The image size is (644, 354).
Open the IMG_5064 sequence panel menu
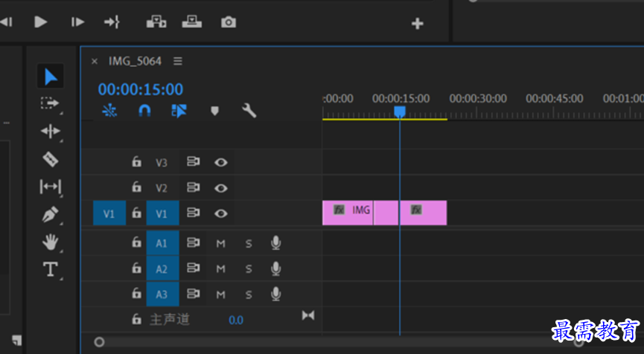coord(177,61)
